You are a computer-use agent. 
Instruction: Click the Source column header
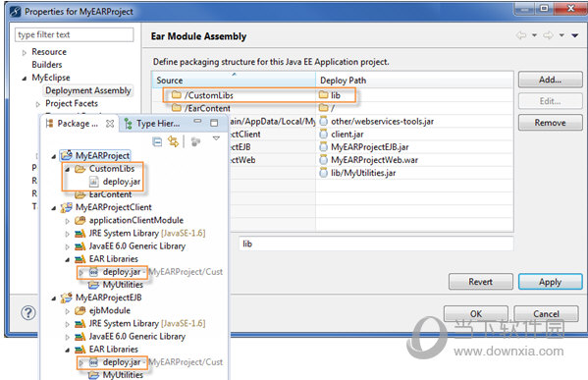[x=235, y=81]
